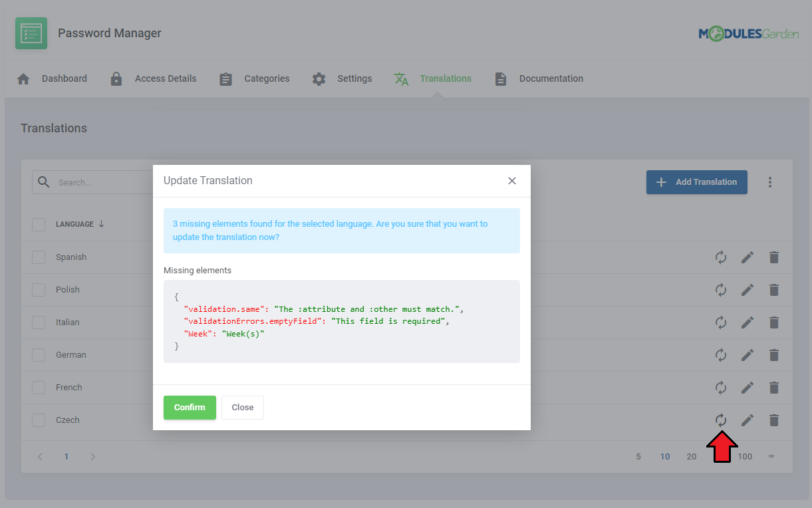812x508 pixels.
Task: Check the Polish row checkbox
Action: click(39, 290)
